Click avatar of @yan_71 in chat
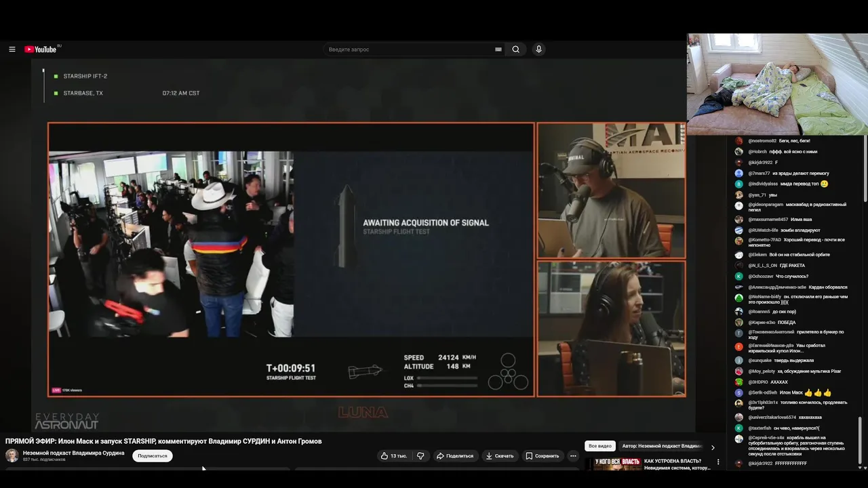Screen dimensions: 868x488 [739, 195]
